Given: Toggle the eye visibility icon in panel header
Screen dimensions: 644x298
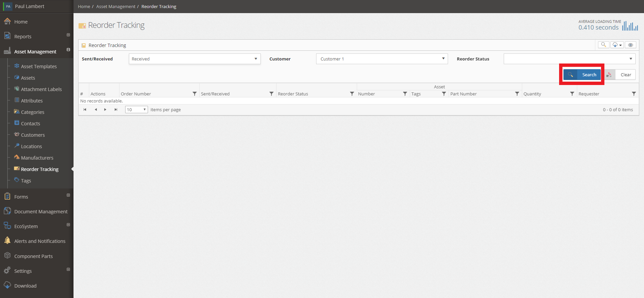Looking at the screenshot, I should click(631, 45).
